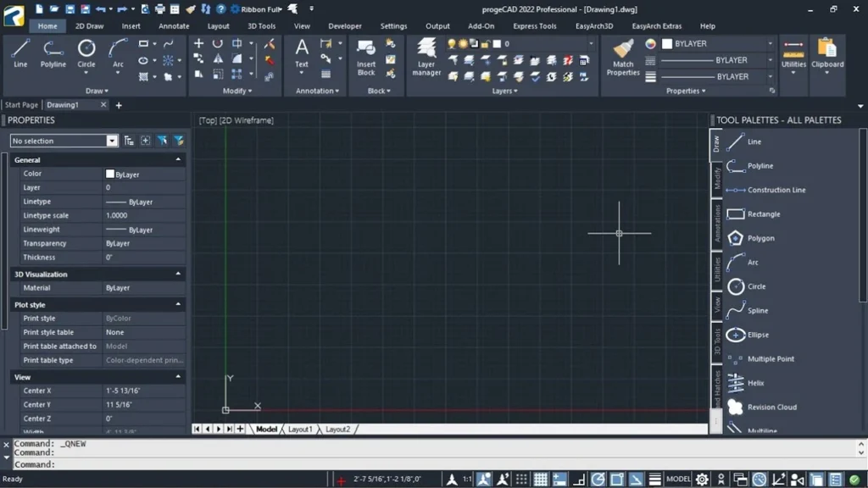
Task: Click the color wheel icon in Properties ribbon
Action: tap(650, 44)
